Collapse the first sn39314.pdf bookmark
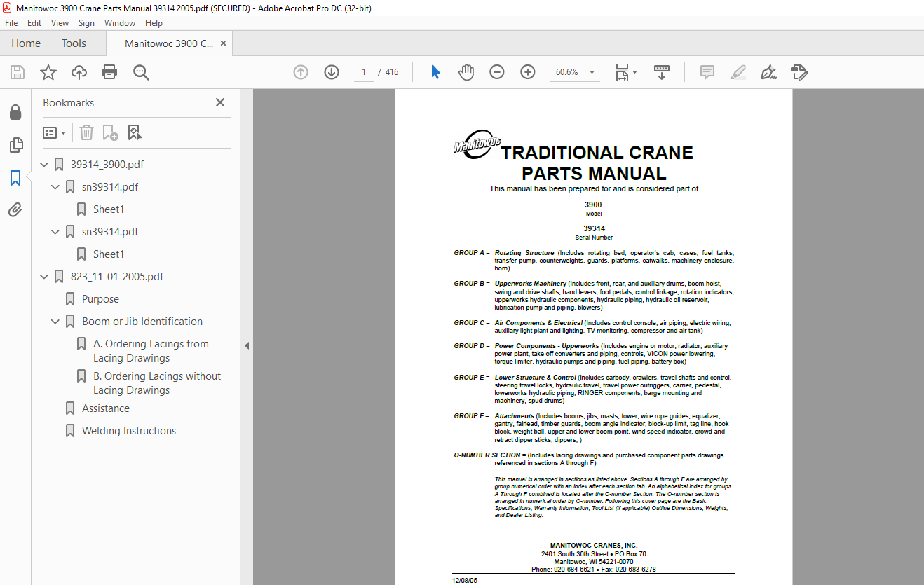Viewport: 924px width, 585px height. coord(56,187)
